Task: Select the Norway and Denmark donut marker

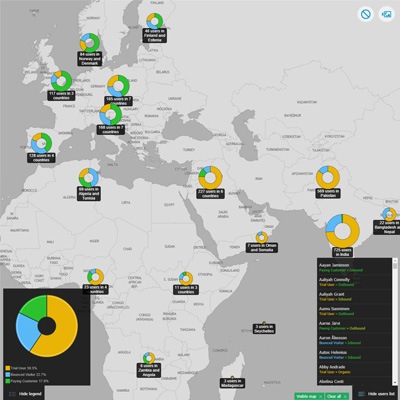Action: coord(90,43)
